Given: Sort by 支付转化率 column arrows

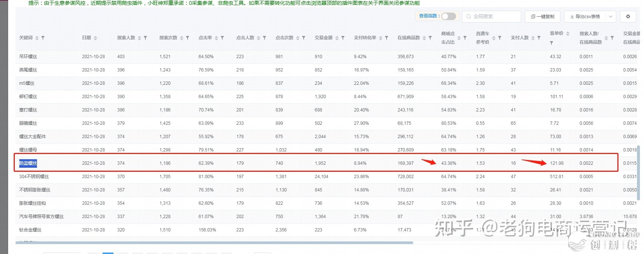Looking at the screenshot, I should click(381, 38).
